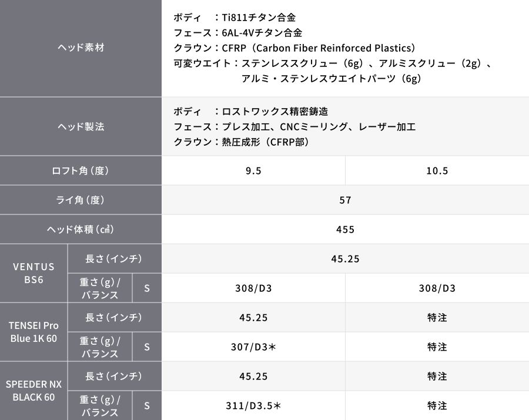The width and height of the screenshot is (529, 420).
Task: Select the ライ角(度) row label
Action: tap(81, 200)
